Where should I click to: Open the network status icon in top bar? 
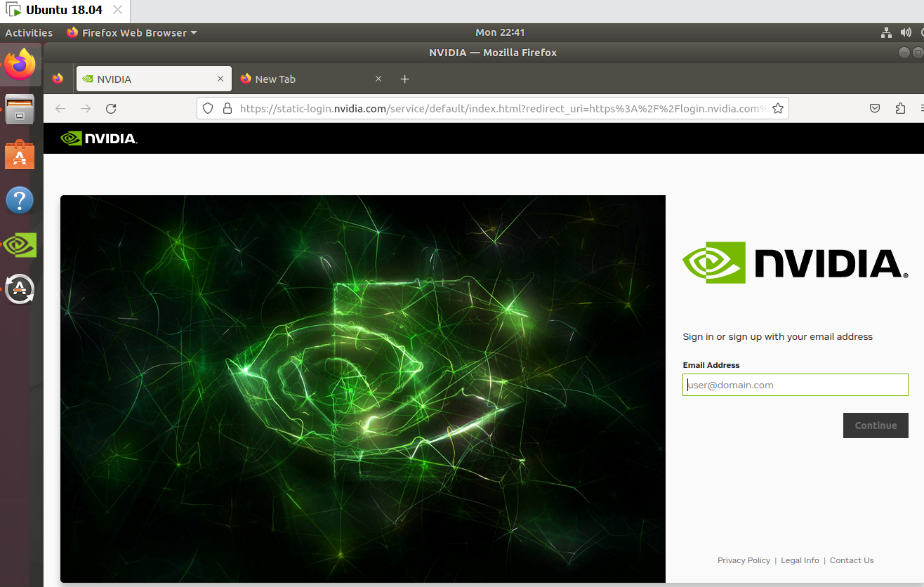[x=886, y=32]
